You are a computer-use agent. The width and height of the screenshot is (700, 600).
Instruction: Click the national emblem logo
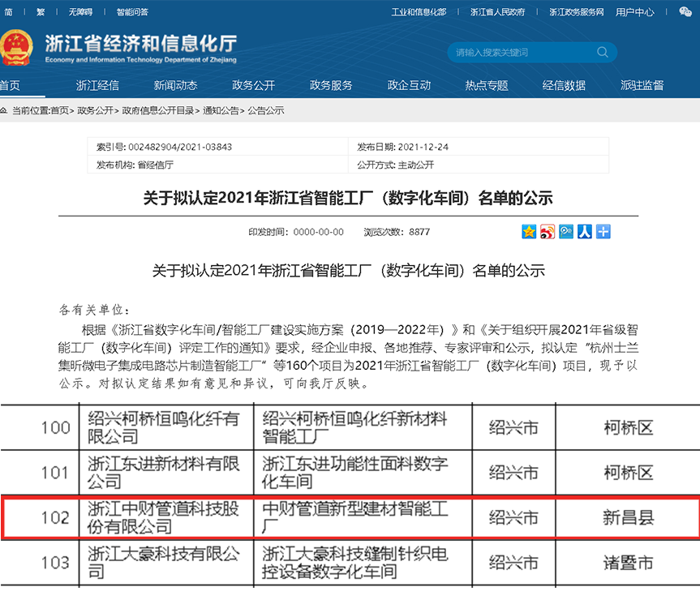coord(18,48)
